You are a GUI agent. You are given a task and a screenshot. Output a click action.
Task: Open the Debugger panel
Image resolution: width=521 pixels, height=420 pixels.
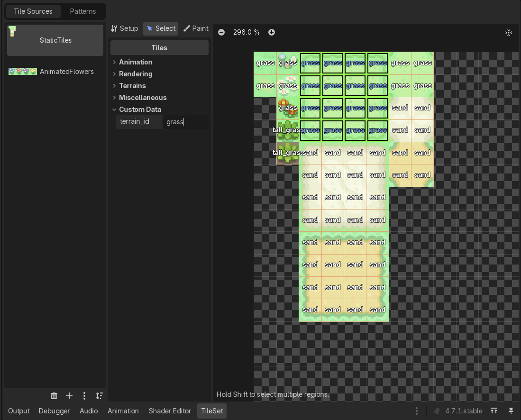click(x=54, y=411)
